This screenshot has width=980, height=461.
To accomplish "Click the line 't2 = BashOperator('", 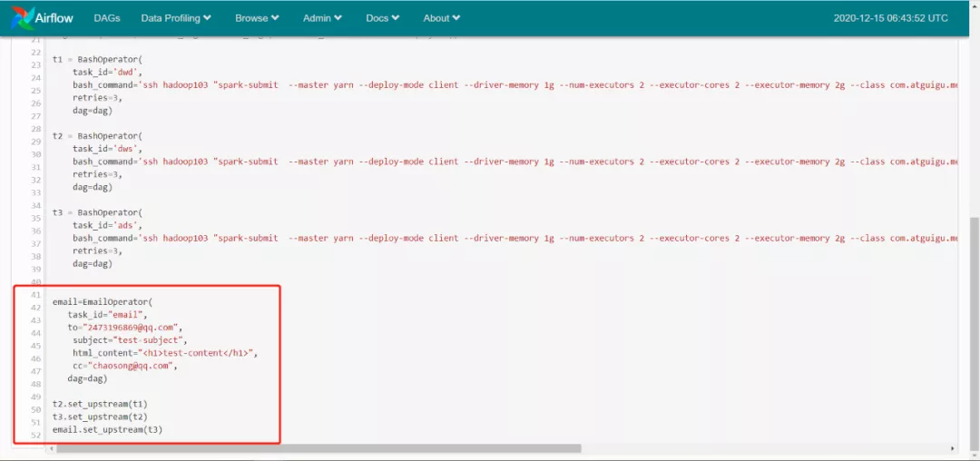I will (97, 136).
